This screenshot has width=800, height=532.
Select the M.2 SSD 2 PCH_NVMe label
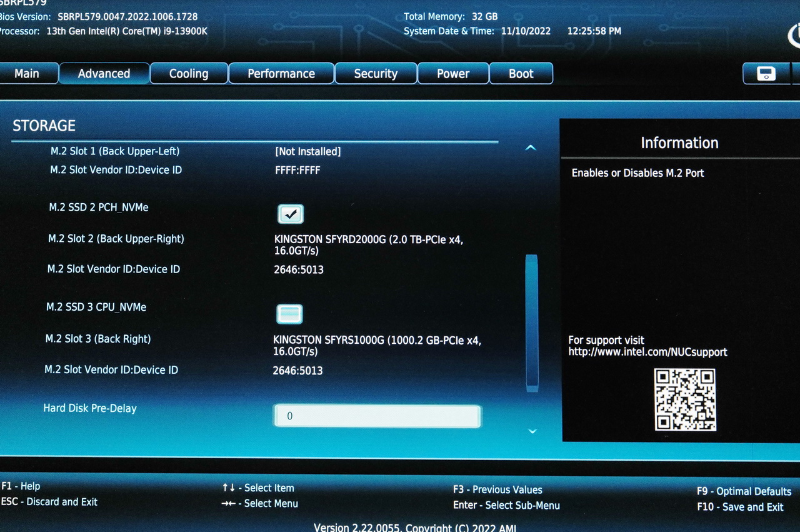point(99,207)
